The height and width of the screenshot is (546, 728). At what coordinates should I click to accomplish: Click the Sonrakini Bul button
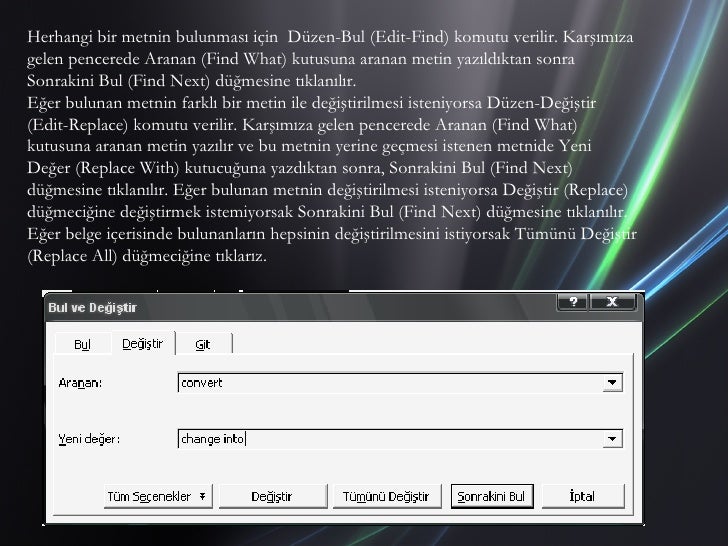point(492,496)
